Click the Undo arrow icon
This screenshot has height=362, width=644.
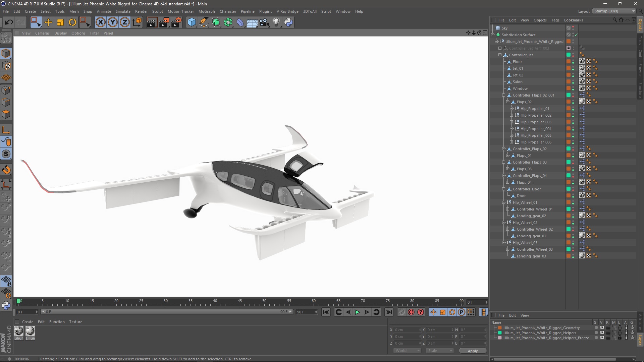click(9, 22)
